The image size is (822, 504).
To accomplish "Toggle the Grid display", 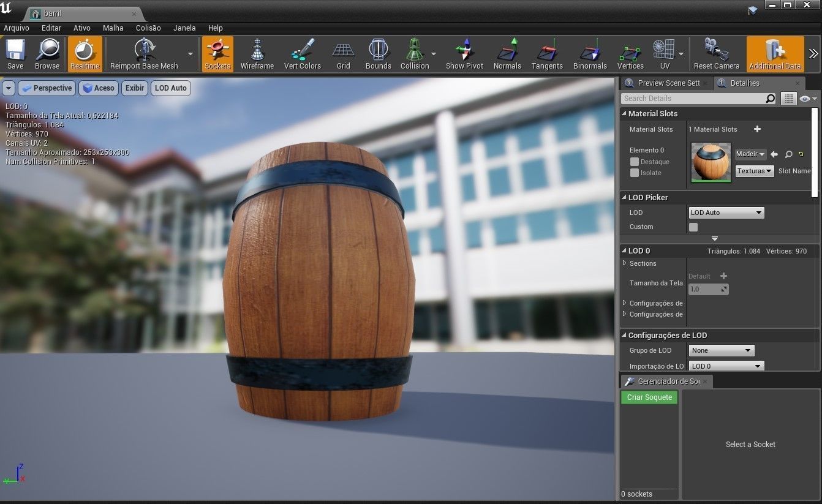I will (343, 54).
